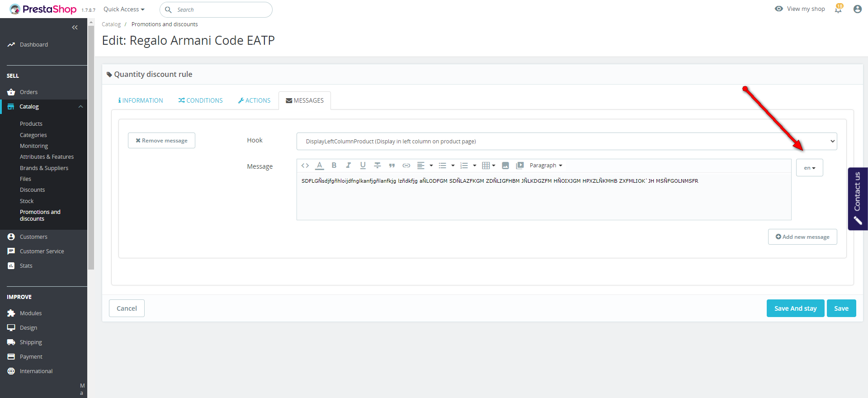Click into the message text area

click(544, 196)
